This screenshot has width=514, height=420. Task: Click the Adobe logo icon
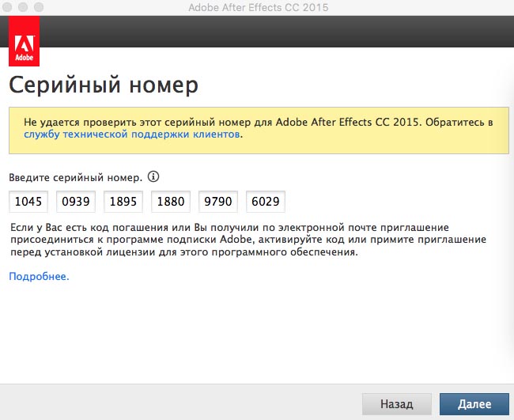[x=24, y=41]
